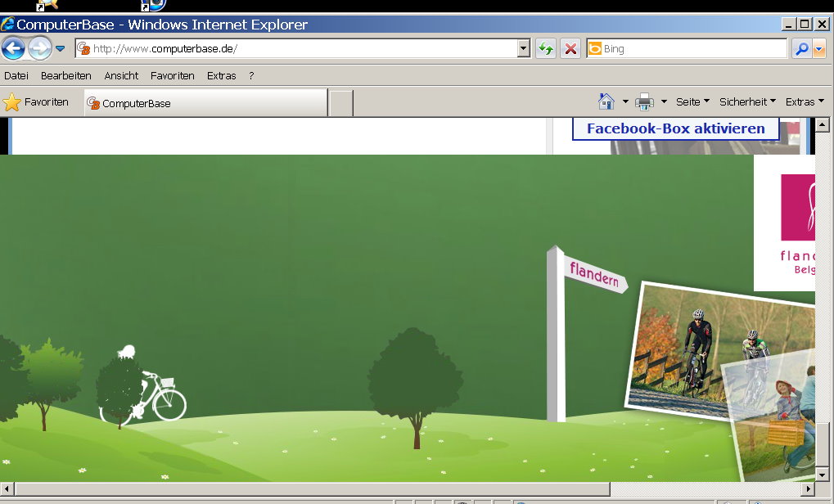Open the Datei menu
This screenshot has width=834, height=504.
[16, 75]
